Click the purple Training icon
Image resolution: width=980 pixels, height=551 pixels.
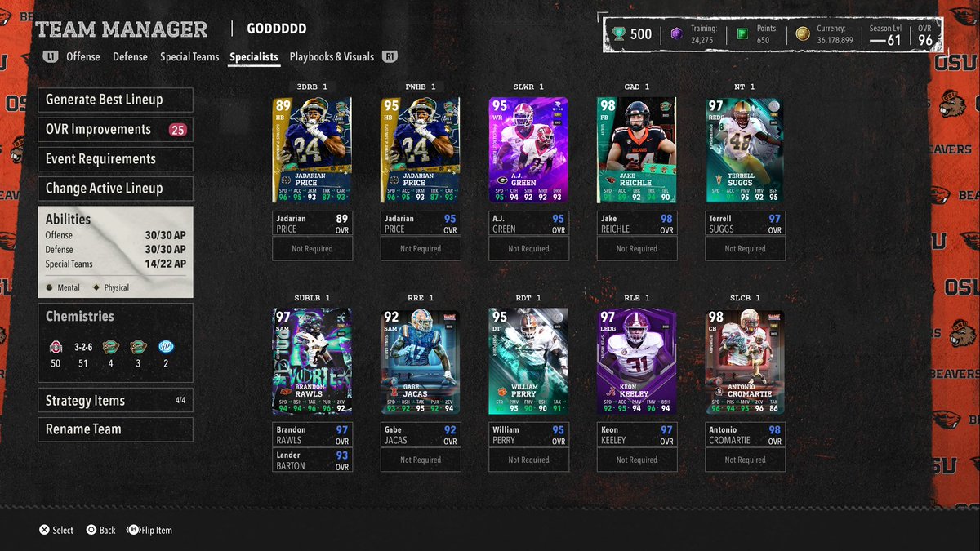675,33
